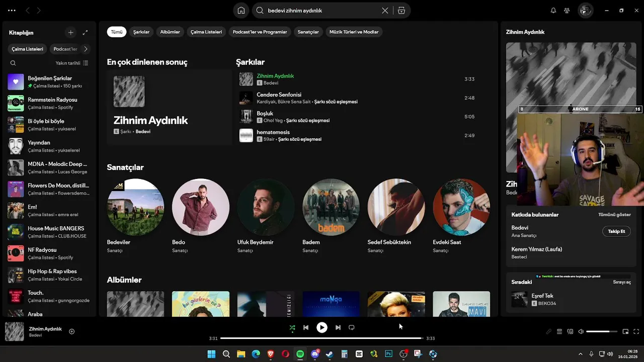Skip to the previous track

coord(306,327)
